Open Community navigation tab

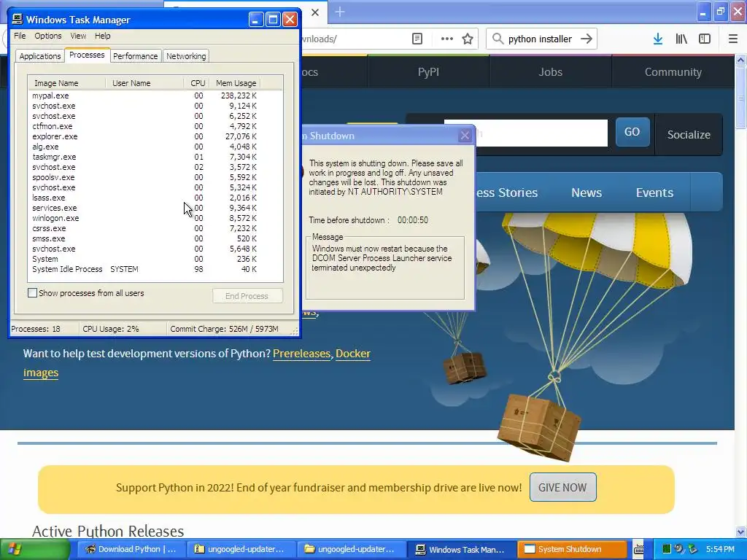tap(673, 72)
